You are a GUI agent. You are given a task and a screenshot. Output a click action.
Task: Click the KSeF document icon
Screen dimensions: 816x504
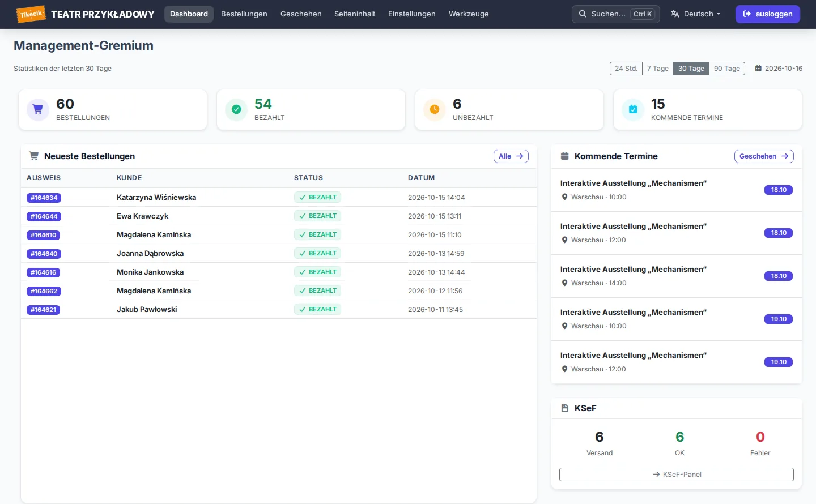(564, 408)
